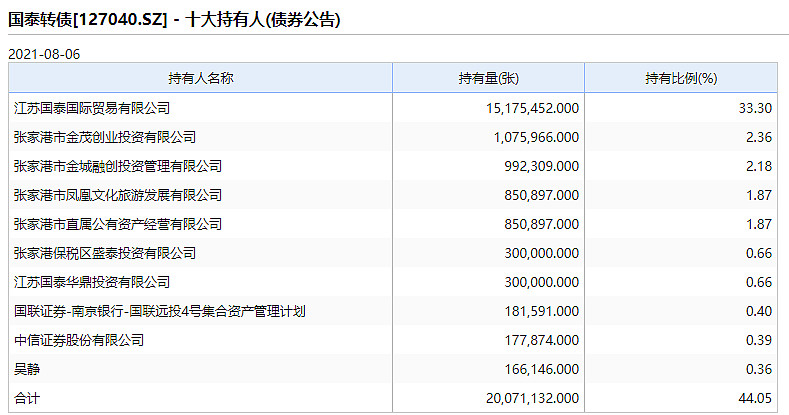Select holder 张家港市直属公有资产经营有限公司
This screenshot has height=415, width=789.
[118, 224]
